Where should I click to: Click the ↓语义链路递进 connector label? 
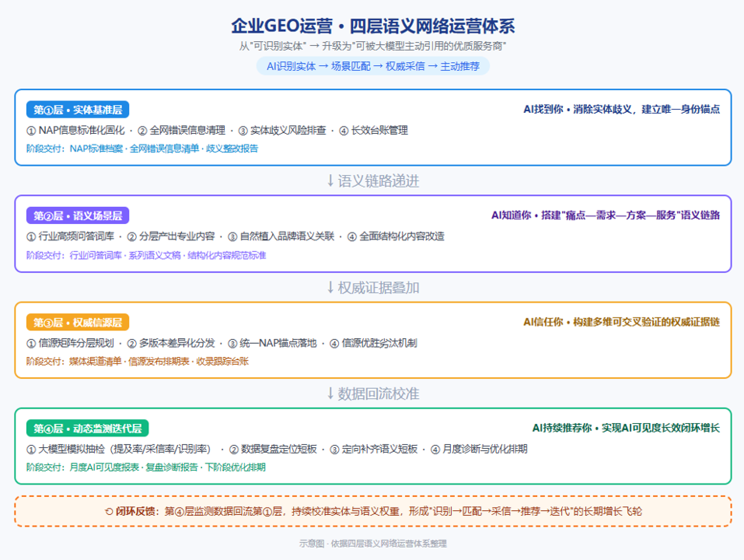[x=373, y=181]
